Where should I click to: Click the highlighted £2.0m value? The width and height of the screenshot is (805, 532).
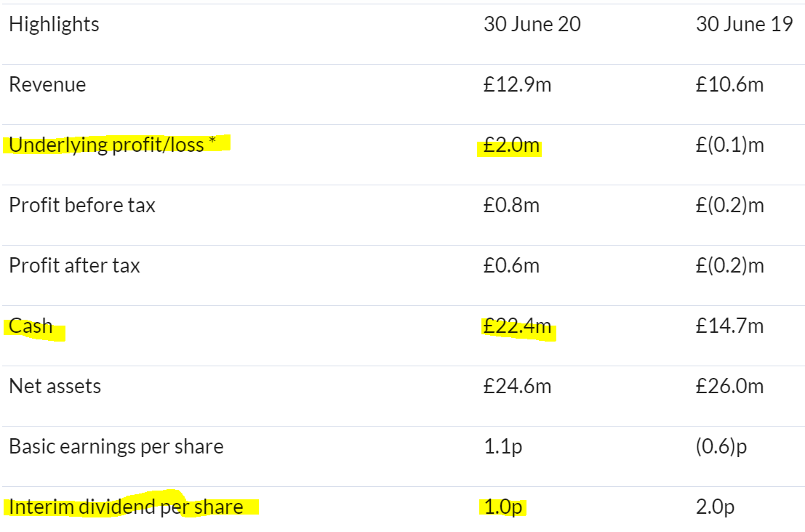511,145
